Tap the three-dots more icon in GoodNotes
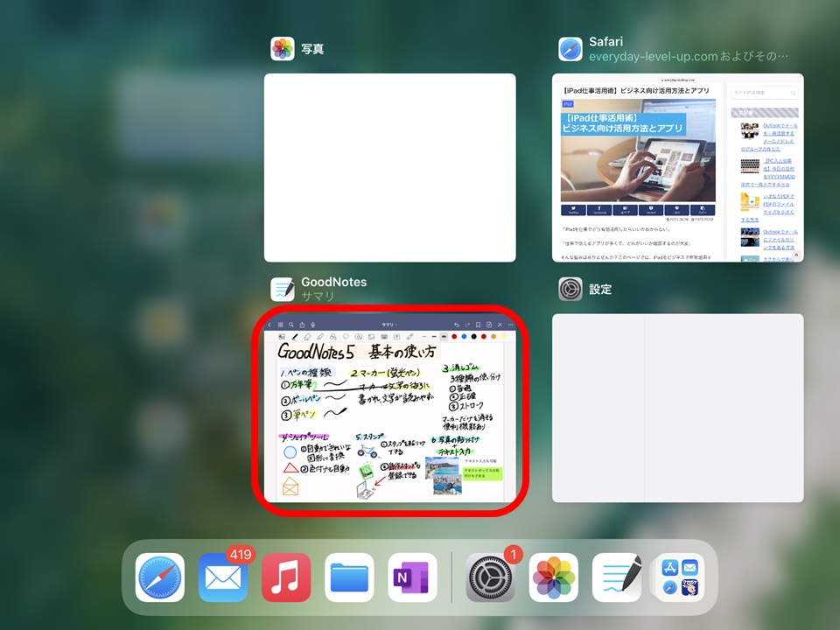This screenshot has height=630, width=840. (510, 325)
